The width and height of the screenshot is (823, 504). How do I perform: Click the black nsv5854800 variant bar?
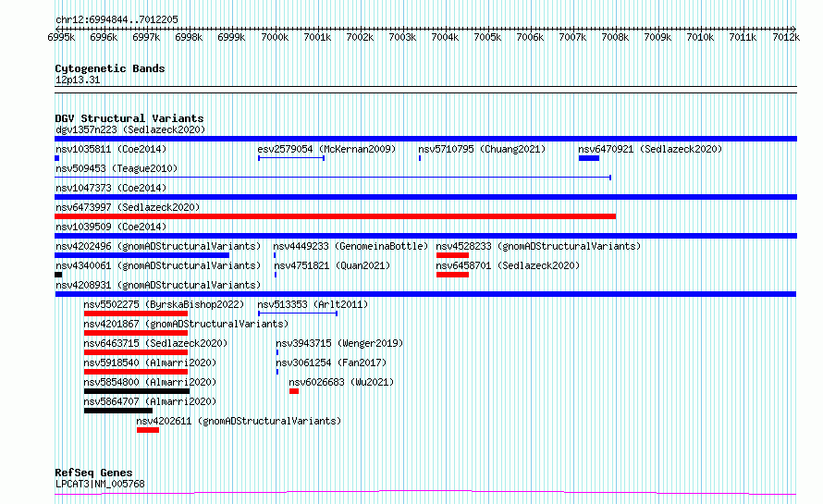coord(137,391)
